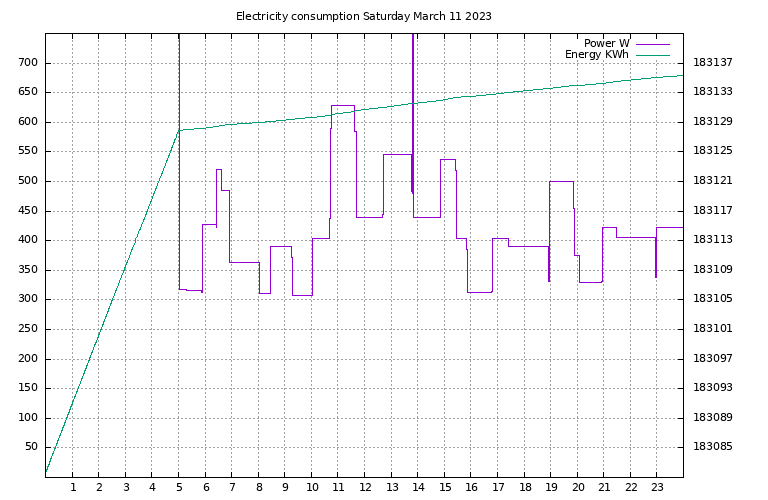768x500 pixels.
Task: Click the left axis label 150
Action: [28, 388]
